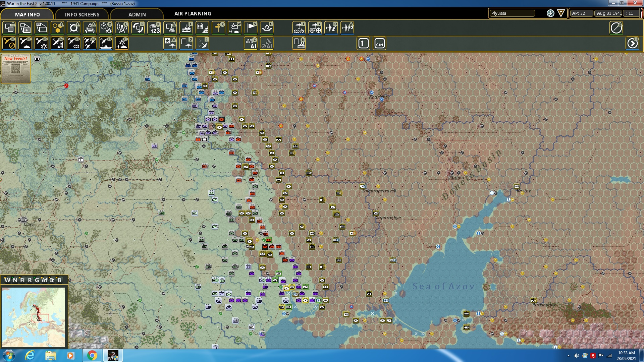
Task: Click the F12 end turn arrow button
Action: (x=632, y=44)
